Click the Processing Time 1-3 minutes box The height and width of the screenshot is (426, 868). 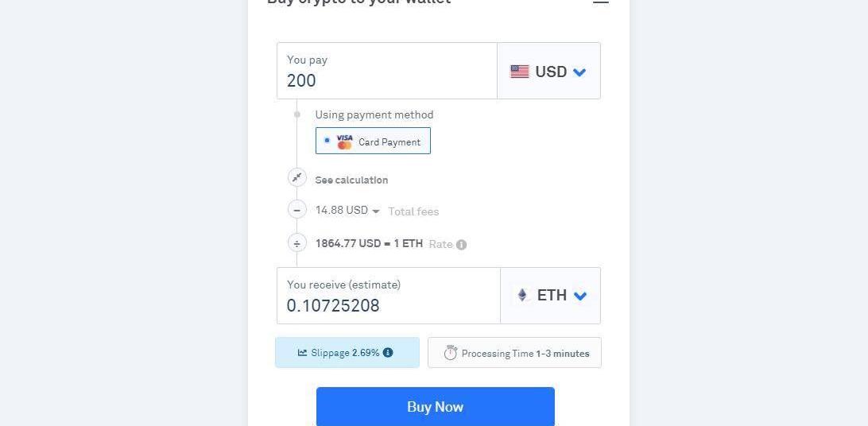(x=514, y=353)
